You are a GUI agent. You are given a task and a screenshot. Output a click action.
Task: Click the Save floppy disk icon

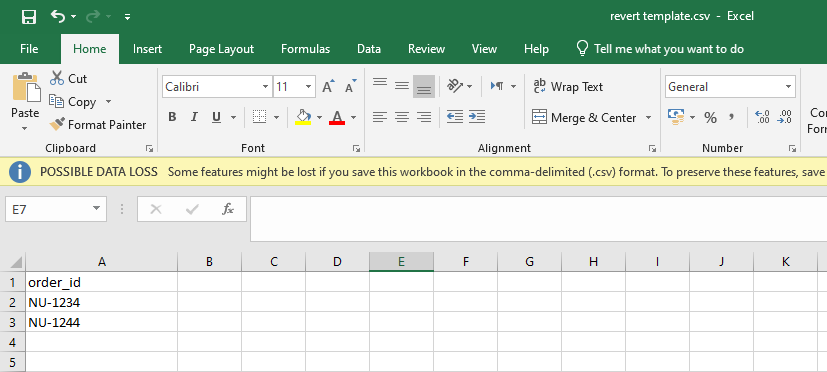(28, 16)
